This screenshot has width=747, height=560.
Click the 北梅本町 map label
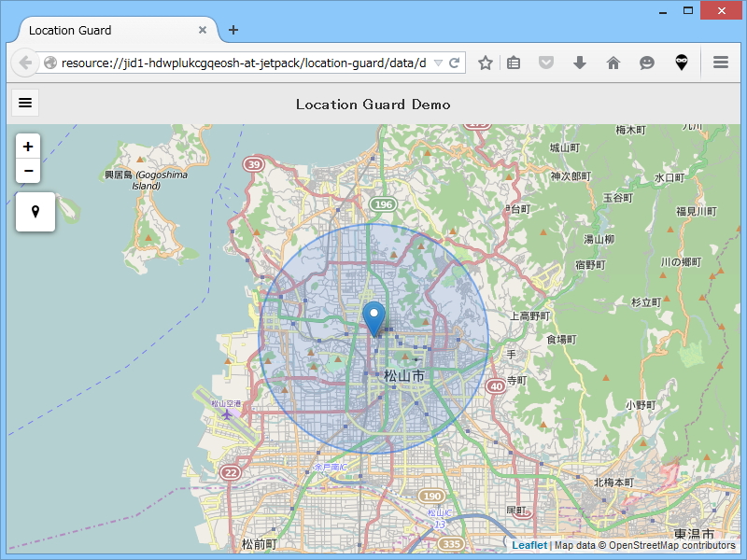(613, 483)
